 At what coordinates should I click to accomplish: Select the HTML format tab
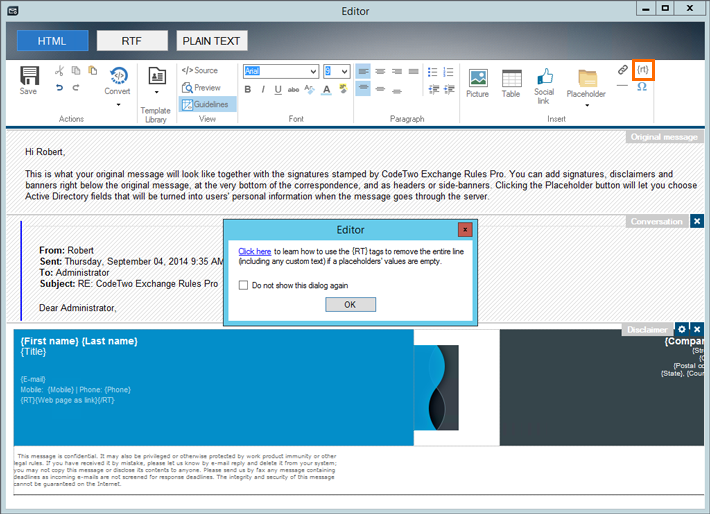pyautogui.click(x=52, y=41)
